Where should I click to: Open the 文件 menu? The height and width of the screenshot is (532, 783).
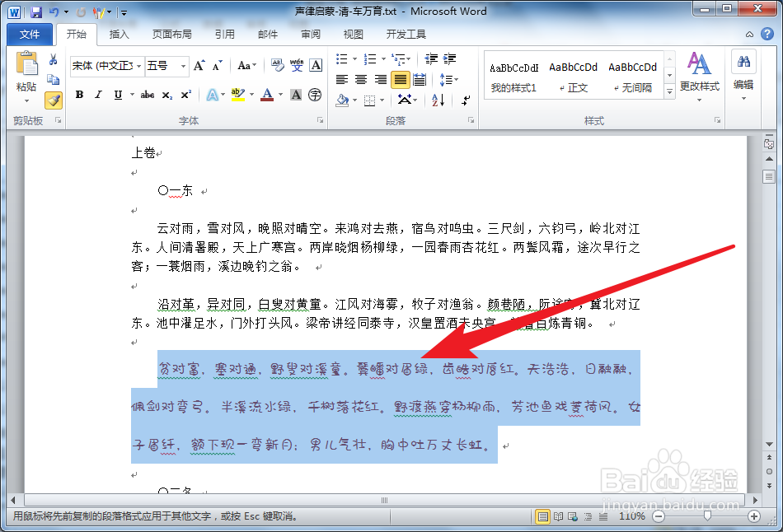pyautogui.click(x=29, y=34)
